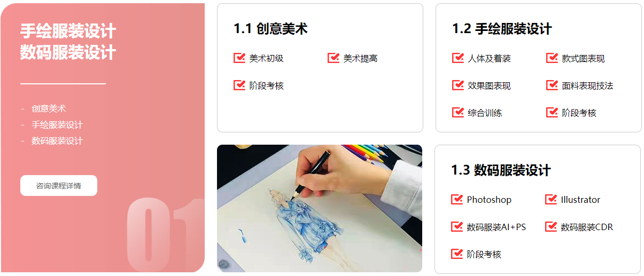
Task: Click the checkmark icon beside Illustrator
Action: (551, 199)
